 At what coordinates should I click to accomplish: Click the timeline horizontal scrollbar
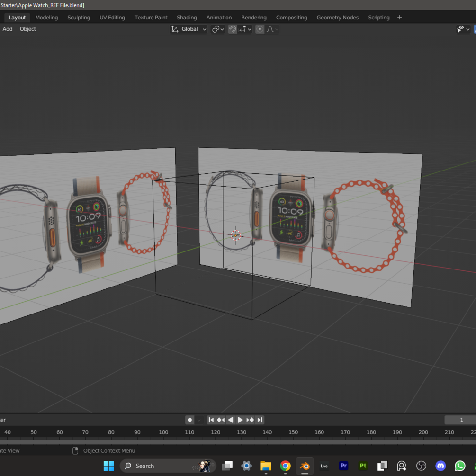pos(238,442)
